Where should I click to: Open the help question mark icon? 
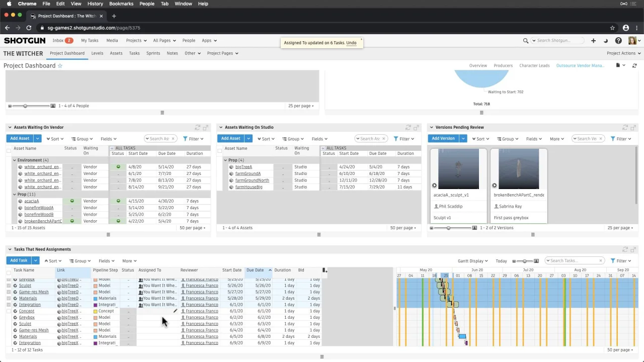[x=618, y=41]
